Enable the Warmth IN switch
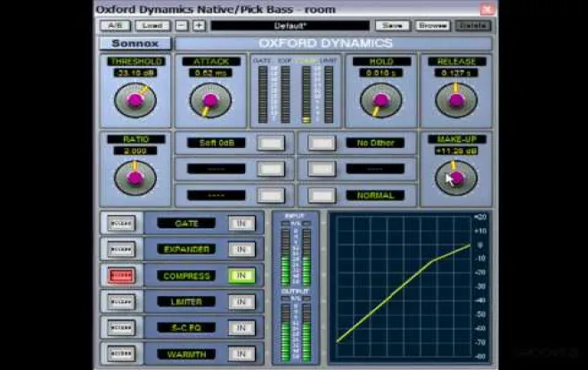Viewport: 588px width, 370px height. pyautogui.click(x=241, y=354)
